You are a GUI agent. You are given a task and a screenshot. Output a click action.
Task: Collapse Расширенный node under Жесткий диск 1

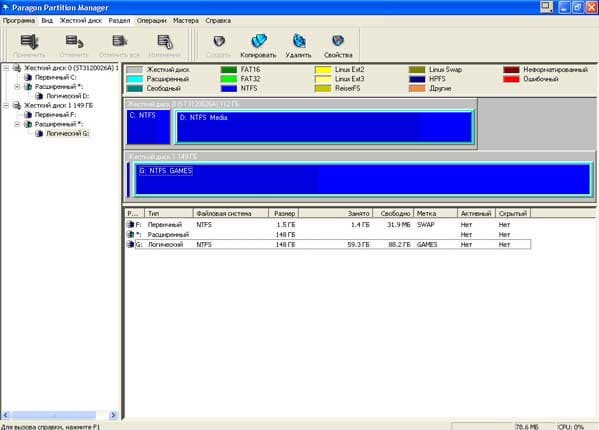17,124
